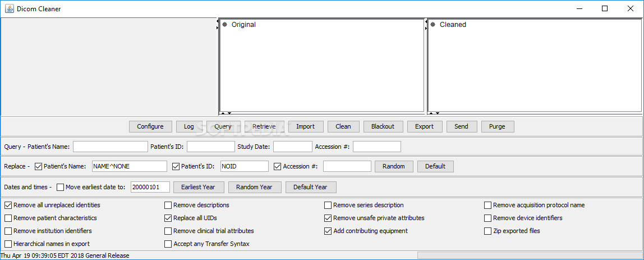
Task: Focus the Query Patient's Name field
Action: click(111, 147)
